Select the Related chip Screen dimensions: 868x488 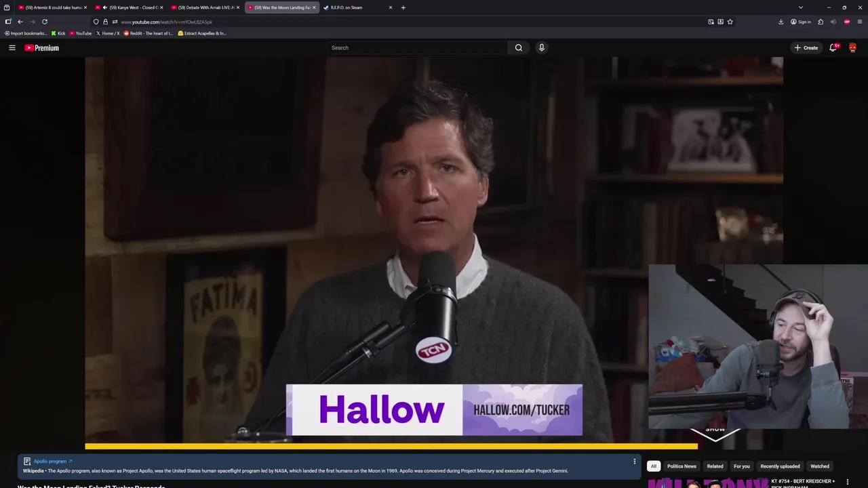tap(715, 466)
